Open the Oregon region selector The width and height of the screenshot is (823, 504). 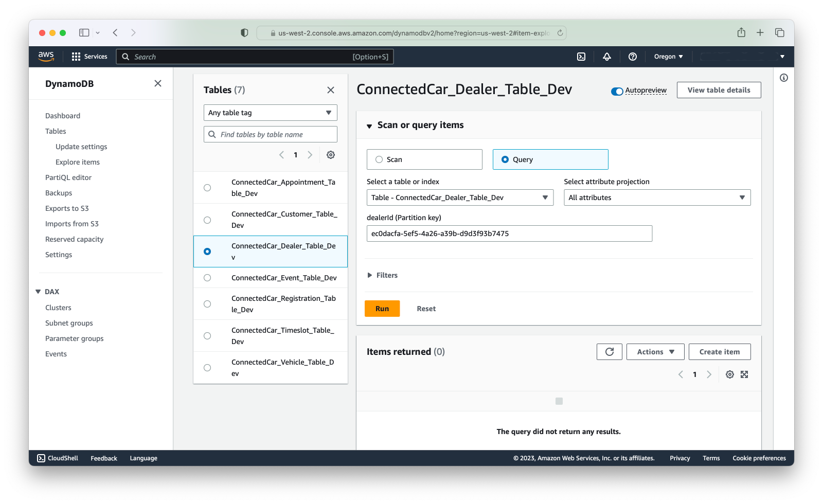pyautogui.click(x=668, y=57)
